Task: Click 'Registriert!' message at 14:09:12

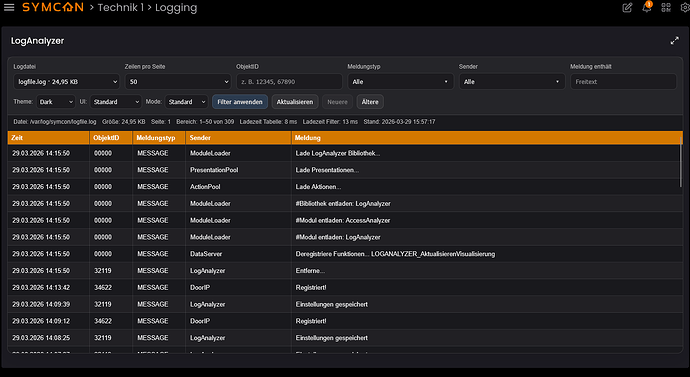Action: [311, 321]
